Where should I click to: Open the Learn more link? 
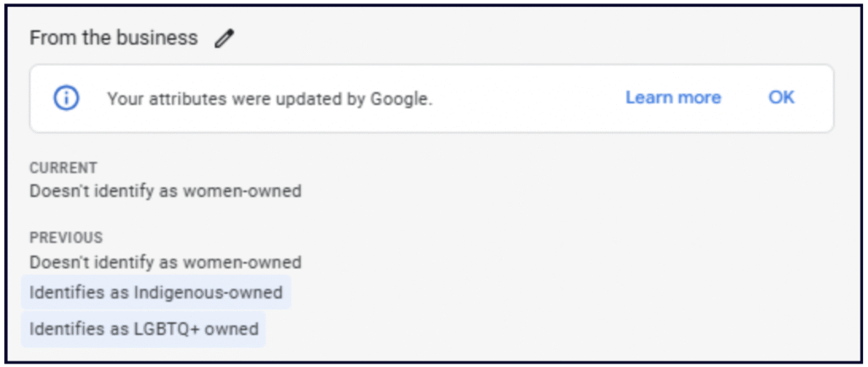[x=673, y=97]
